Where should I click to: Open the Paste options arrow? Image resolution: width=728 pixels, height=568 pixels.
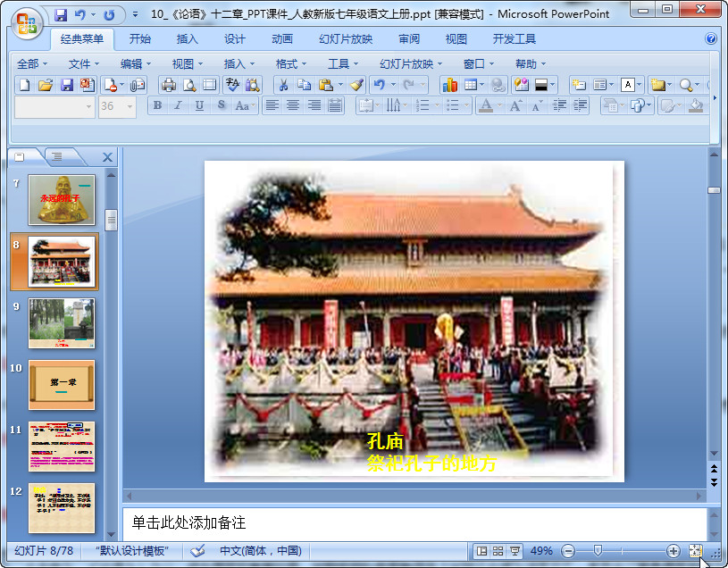pyautogui.click(x=340, y=85)
